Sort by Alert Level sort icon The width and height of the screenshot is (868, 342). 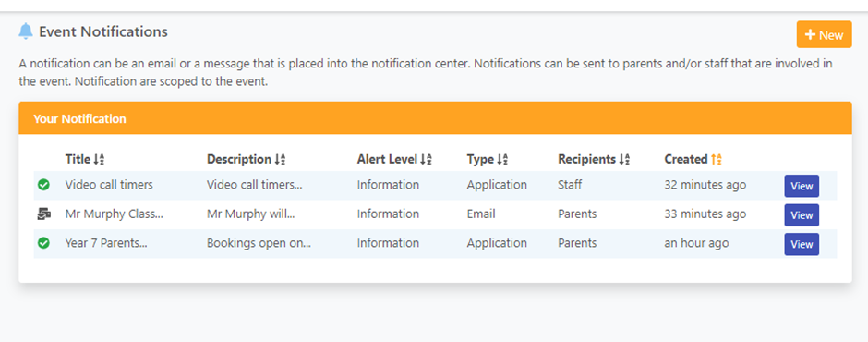click(427, 160)
